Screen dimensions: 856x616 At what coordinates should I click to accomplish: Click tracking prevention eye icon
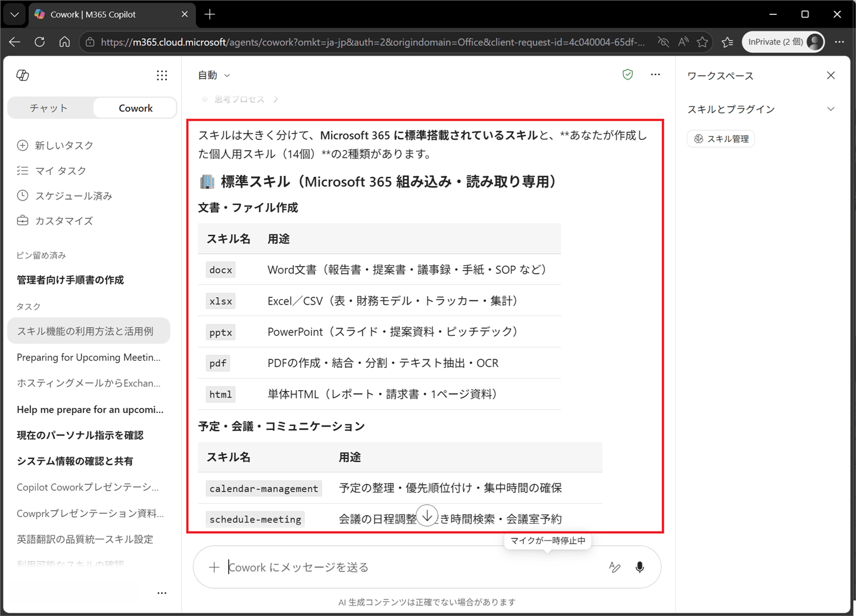[663, 42]
